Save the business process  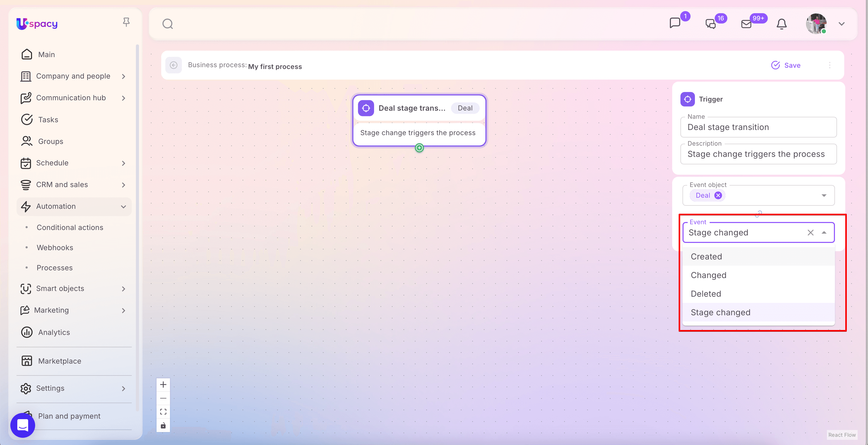point(786,65)
